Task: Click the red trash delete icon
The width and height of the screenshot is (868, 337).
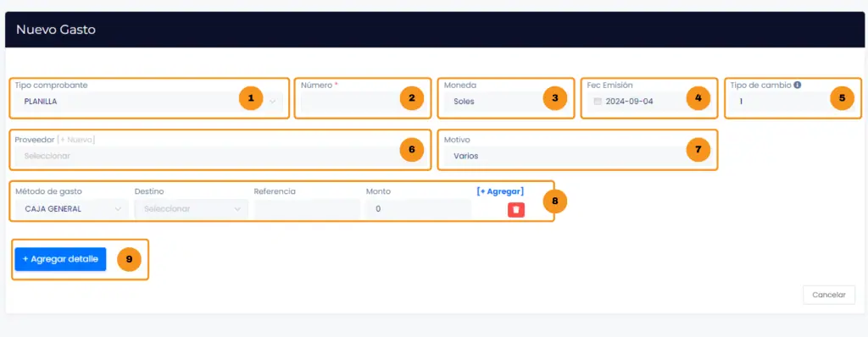Action: (x=516, y=210)
